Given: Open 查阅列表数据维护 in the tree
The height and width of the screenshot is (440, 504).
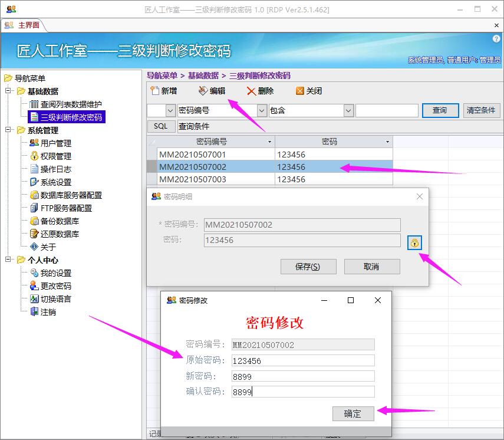Looking at the screenshot, I should [x=65, y=104].
